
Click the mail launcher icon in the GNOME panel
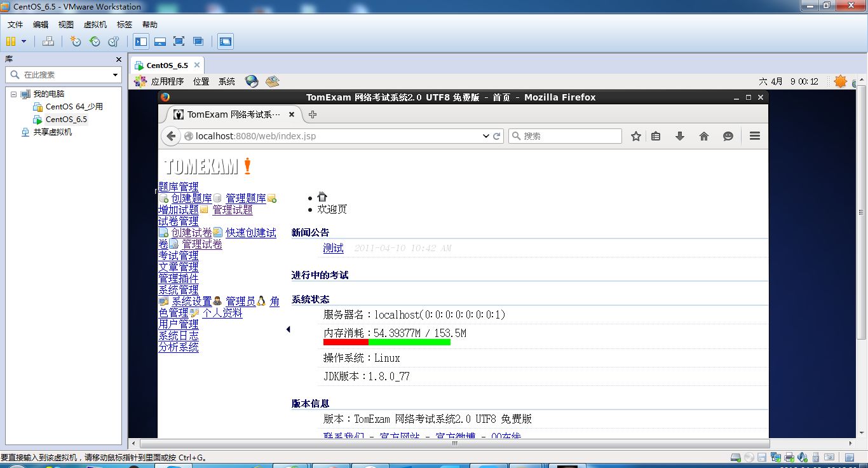(x=273, y=81)
